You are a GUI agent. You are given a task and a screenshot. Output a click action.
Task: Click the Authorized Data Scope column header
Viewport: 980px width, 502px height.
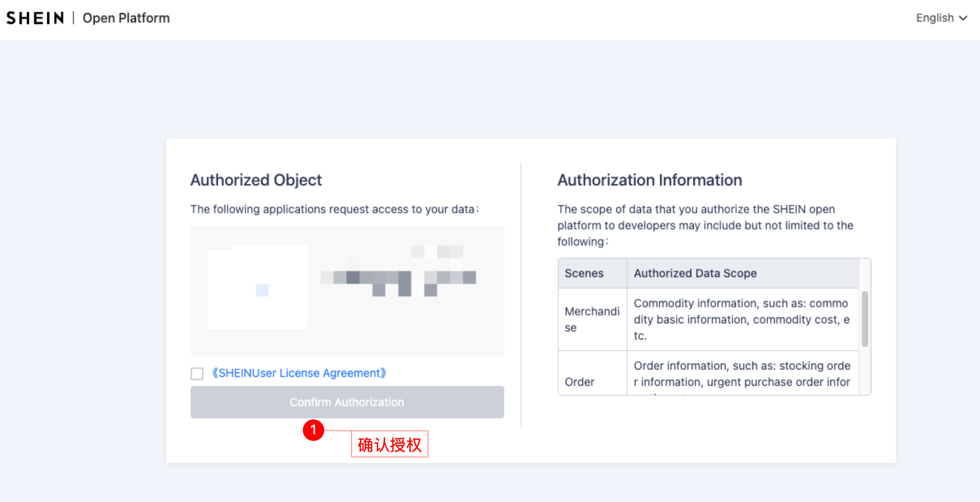(x=695, y=273)
